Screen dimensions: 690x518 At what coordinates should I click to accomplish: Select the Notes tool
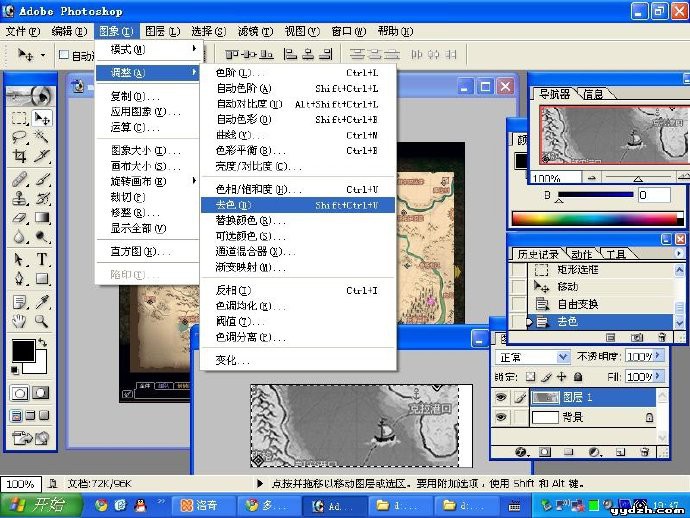(19, 302)
